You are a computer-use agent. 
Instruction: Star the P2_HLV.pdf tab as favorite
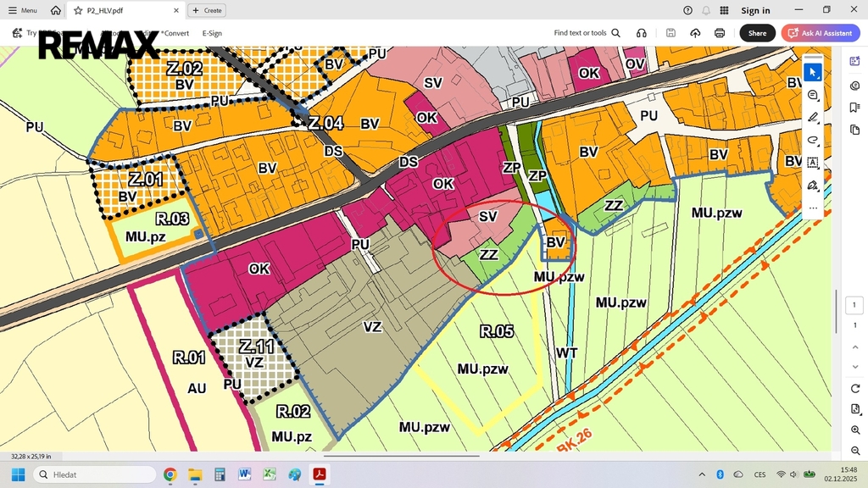tap(78, 10)
